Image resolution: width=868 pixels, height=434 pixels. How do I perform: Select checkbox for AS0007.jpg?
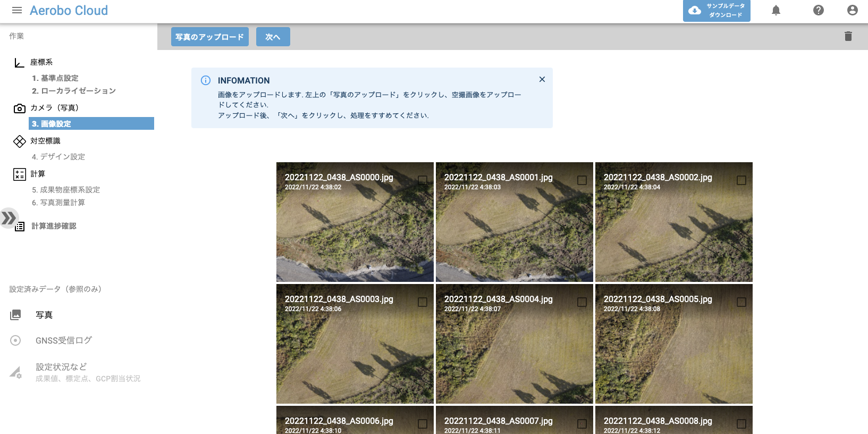click(582, 424)
